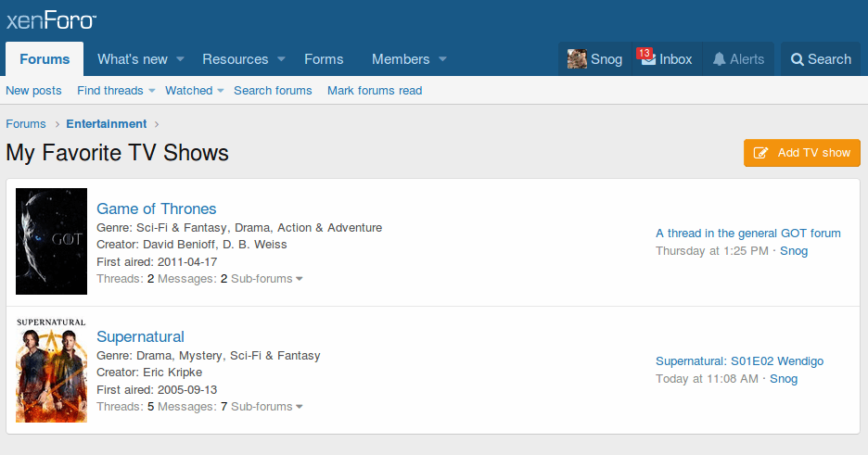Go to Entertainment in the breadcrumb

(106, 124)
